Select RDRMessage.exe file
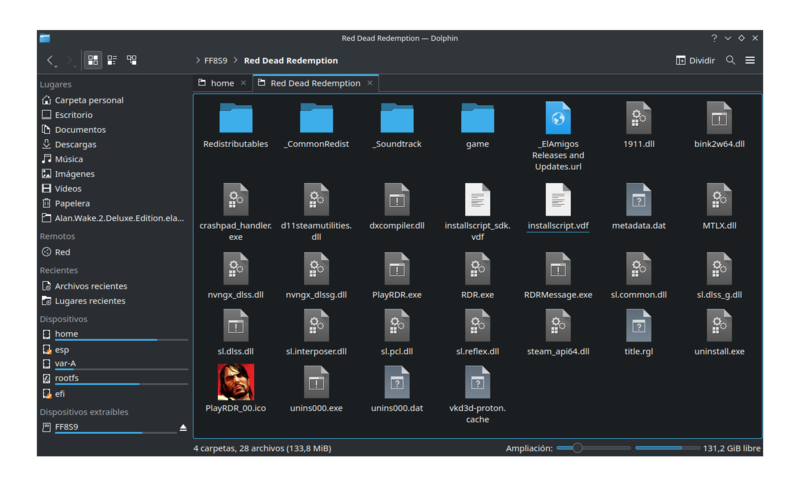 click(x=558, y=276)
